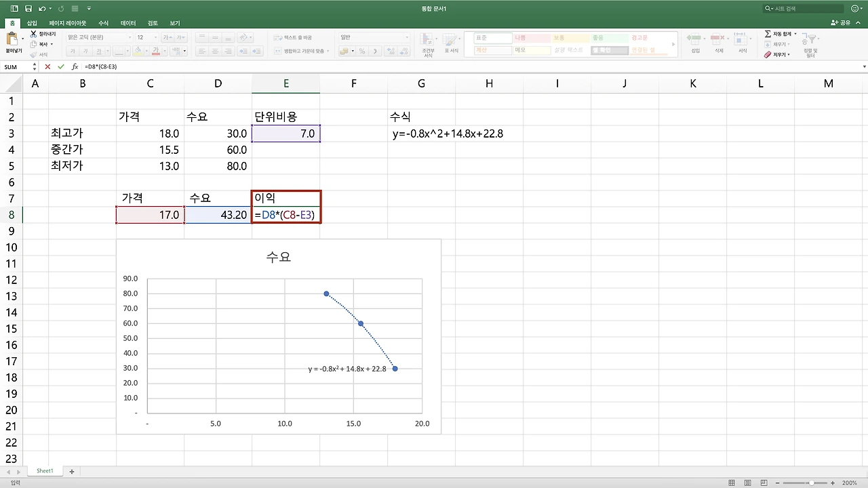Click the Delete cells (삭제) icon
The image size is (868, 488).
[718, 39]
